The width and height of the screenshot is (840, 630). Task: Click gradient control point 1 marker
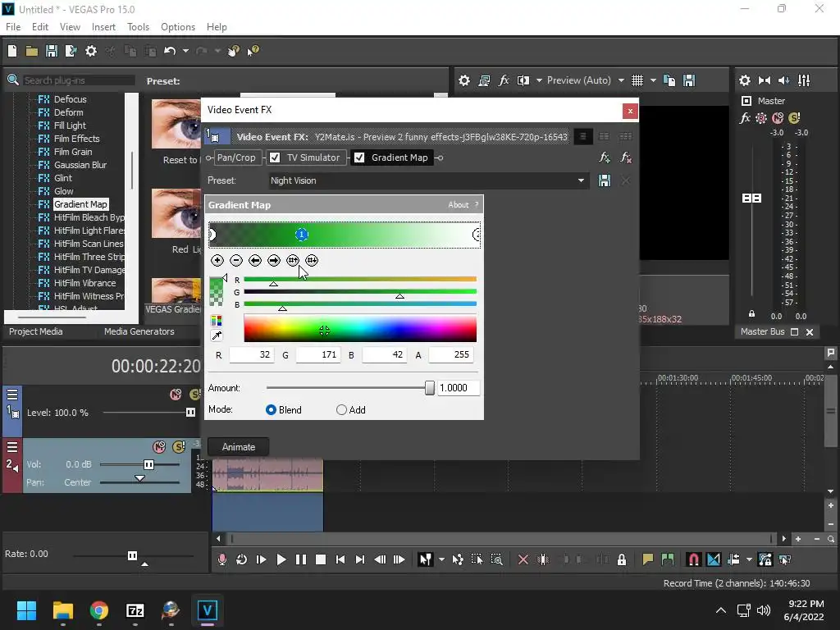pyautogui.click(x=302, y=234)
